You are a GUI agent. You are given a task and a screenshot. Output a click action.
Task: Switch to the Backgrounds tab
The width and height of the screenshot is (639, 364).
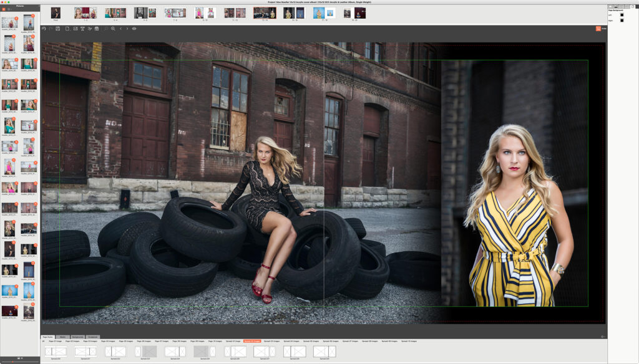click(x=77, y=337)
